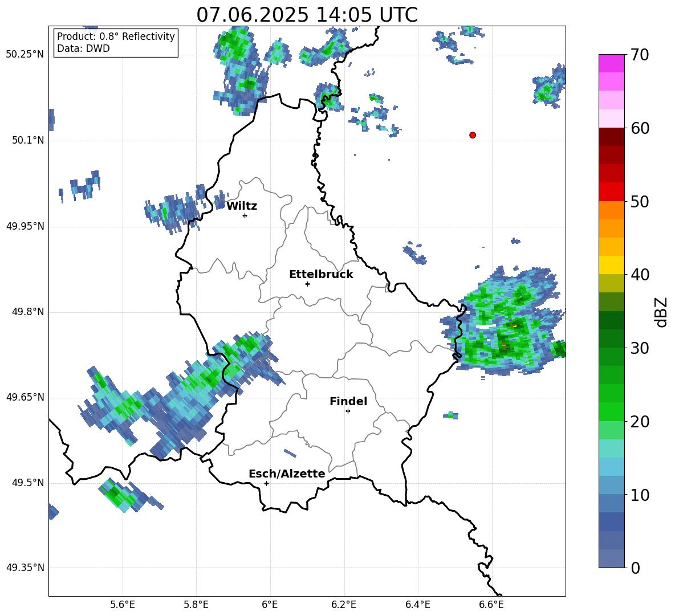Click the dBZ colorbar axis label
The image size is (675, 616).
(x=662, y=312)
